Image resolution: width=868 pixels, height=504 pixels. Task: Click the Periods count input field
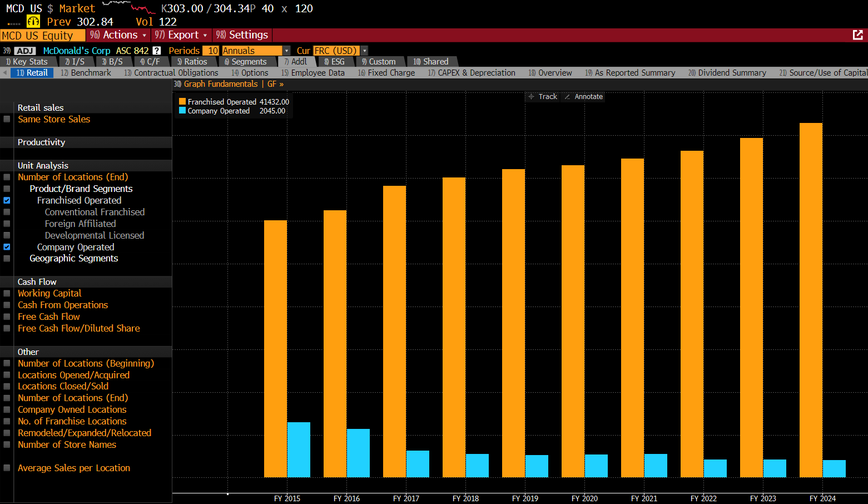(211, 51)
